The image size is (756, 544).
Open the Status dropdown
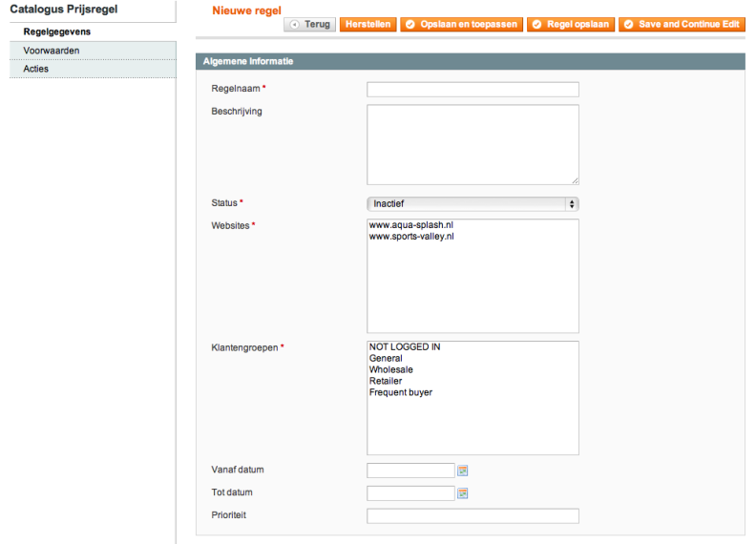pos(472,203)
